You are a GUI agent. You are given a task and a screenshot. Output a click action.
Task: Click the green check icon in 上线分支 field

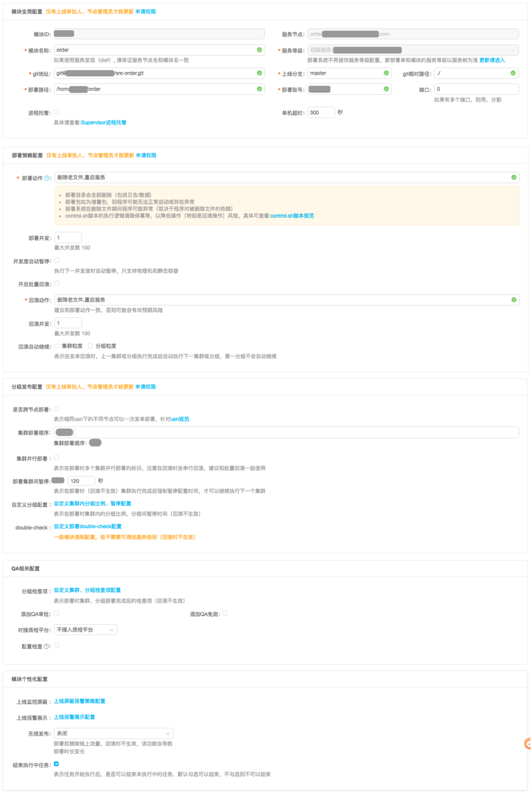pyautogui.click(x=386, y=73)
